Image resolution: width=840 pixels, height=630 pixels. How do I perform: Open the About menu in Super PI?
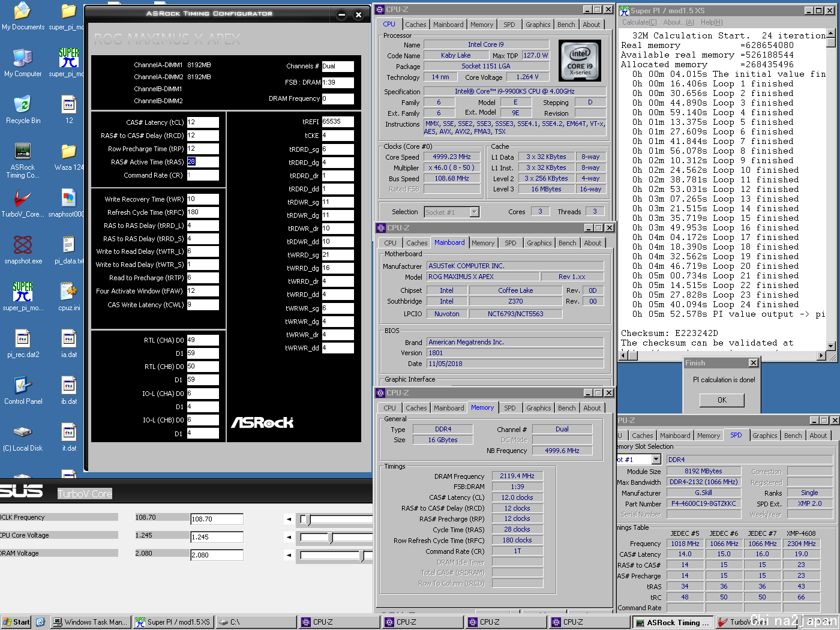pos(679,22)
